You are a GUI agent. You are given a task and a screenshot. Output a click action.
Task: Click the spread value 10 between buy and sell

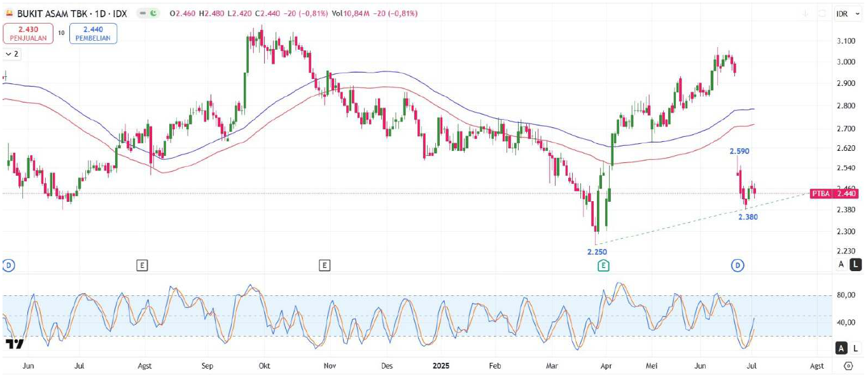coord(61,32)
